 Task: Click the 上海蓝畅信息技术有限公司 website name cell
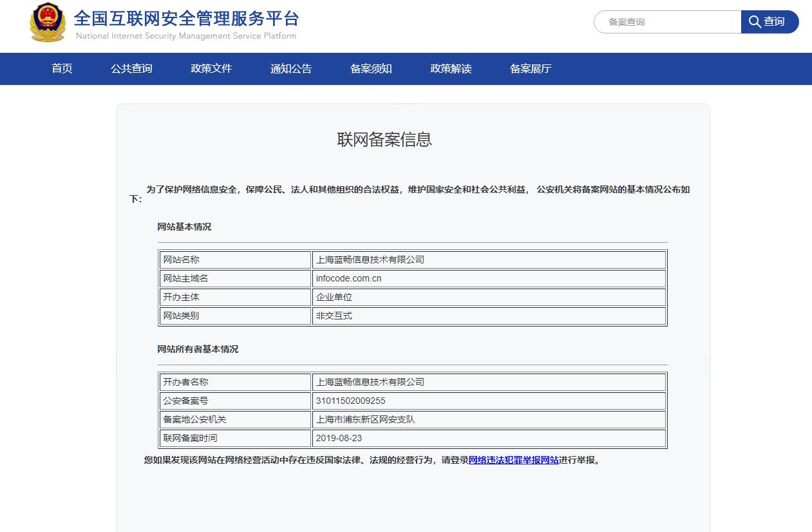click(369, 260)
